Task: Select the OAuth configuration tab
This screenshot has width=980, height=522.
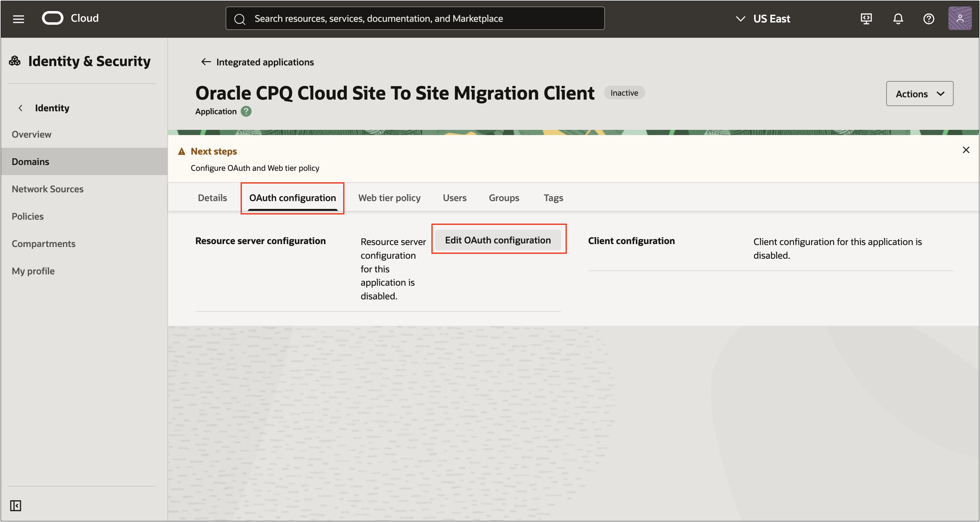Action: coord(292,198)
